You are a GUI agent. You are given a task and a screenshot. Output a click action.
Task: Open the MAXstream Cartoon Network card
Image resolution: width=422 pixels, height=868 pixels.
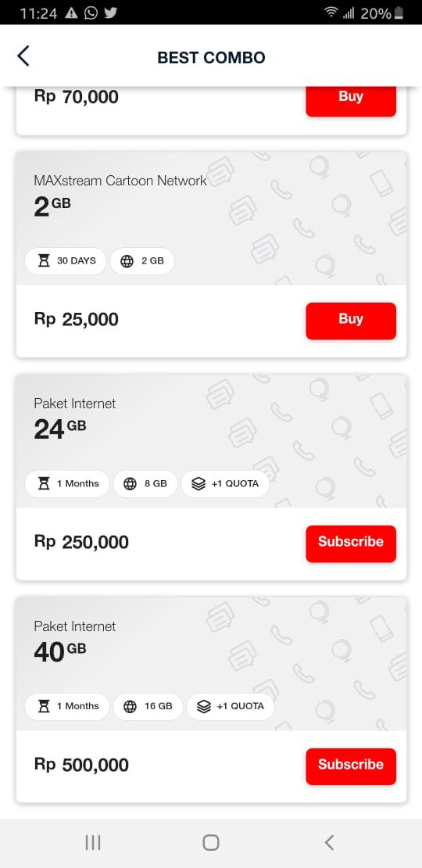click(x=211, y=255)
